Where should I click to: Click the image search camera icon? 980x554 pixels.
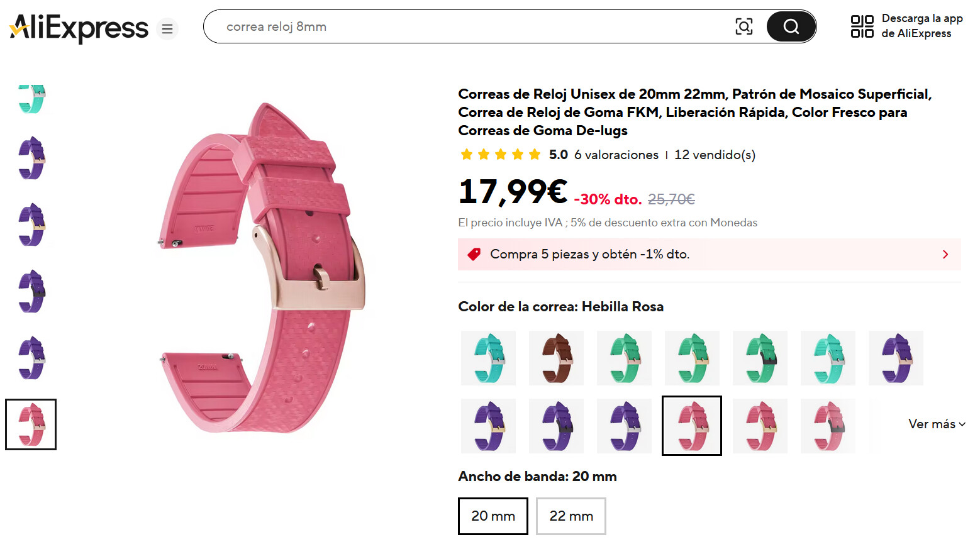pos(744,26)
